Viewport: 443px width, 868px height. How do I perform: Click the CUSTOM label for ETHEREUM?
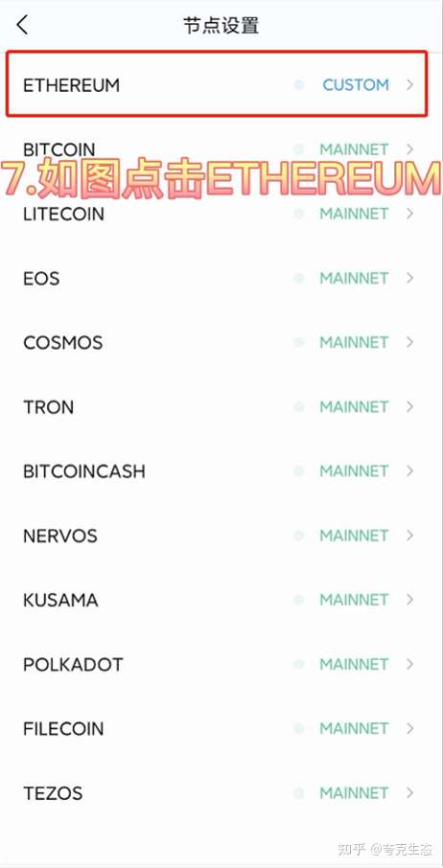356,84
